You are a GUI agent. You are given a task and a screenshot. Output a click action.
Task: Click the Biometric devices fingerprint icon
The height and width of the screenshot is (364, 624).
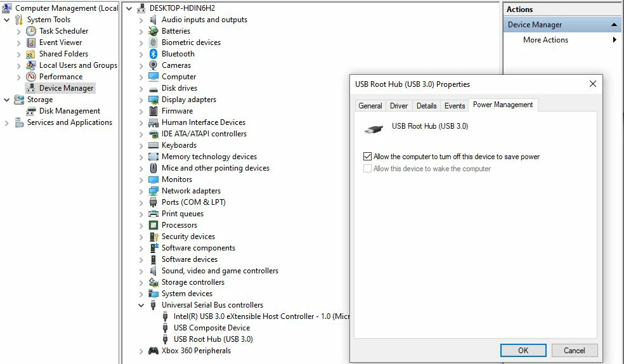coord(153,42)
